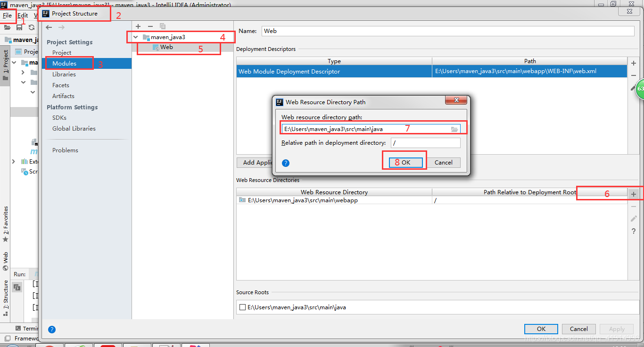Open the Project tool window tab
Viewport: 644px width, 347px height.
[6, 65]
